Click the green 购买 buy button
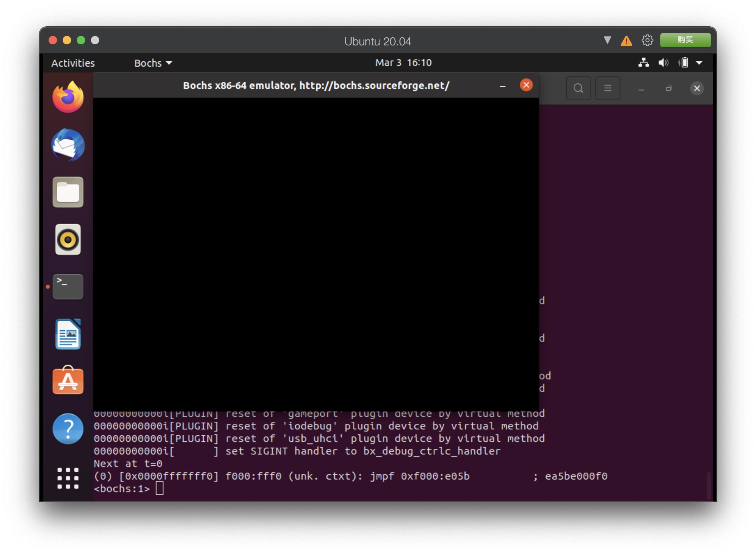The width and height of the screenshot is (756, 554). pos(685,40)
